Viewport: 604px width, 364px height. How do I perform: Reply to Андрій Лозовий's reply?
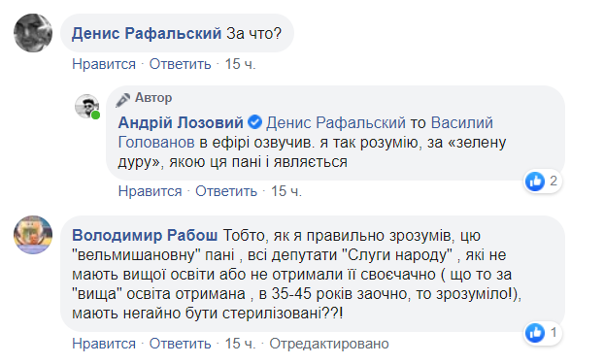click(226, 191)
